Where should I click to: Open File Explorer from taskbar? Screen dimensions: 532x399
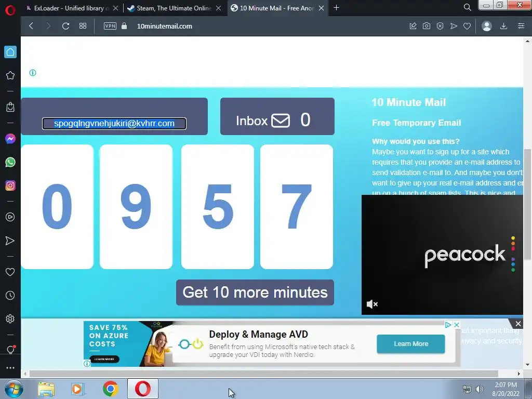tap(46, 389)
